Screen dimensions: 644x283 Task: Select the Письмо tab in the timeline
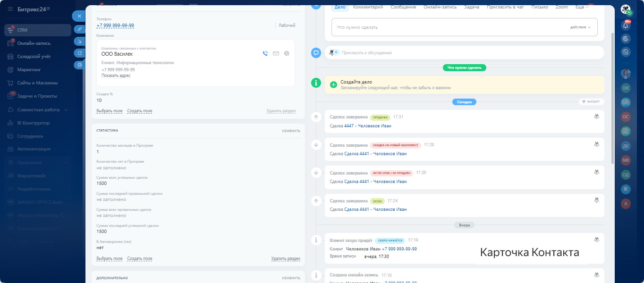[539, 7]
